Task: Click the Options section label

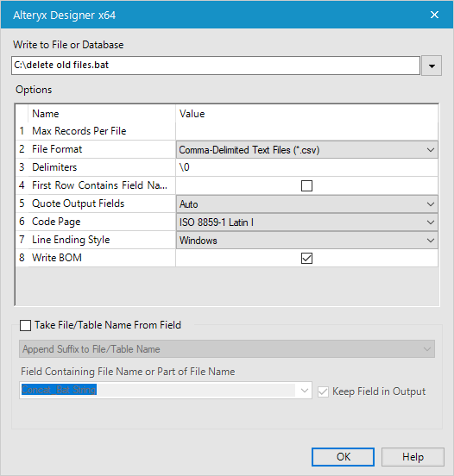Action: [34, 90]
